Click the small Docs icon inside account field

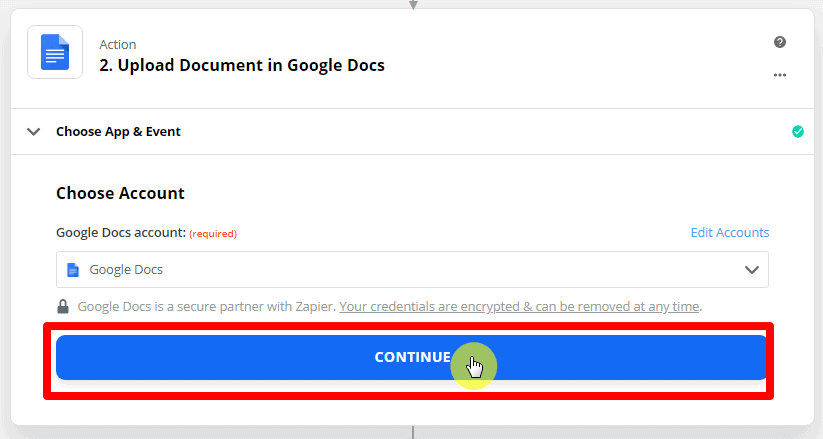pos(72,270)
